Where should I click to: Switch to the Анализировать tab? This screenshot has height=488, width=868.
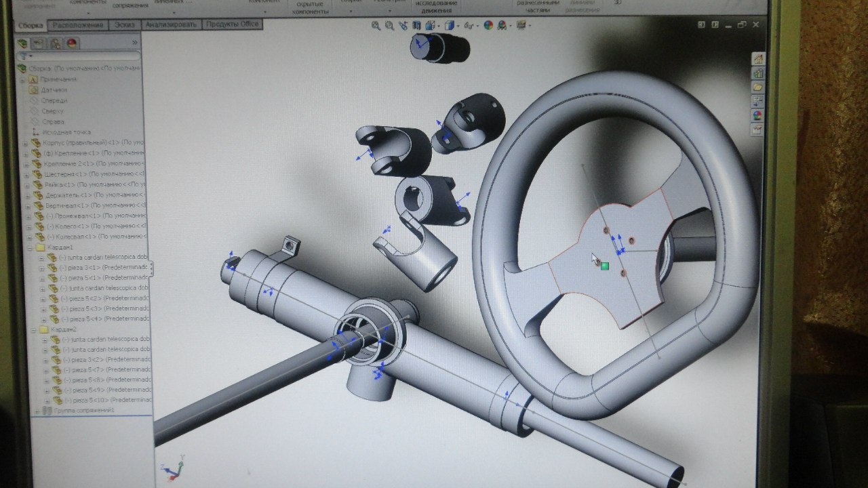point(170,25)
